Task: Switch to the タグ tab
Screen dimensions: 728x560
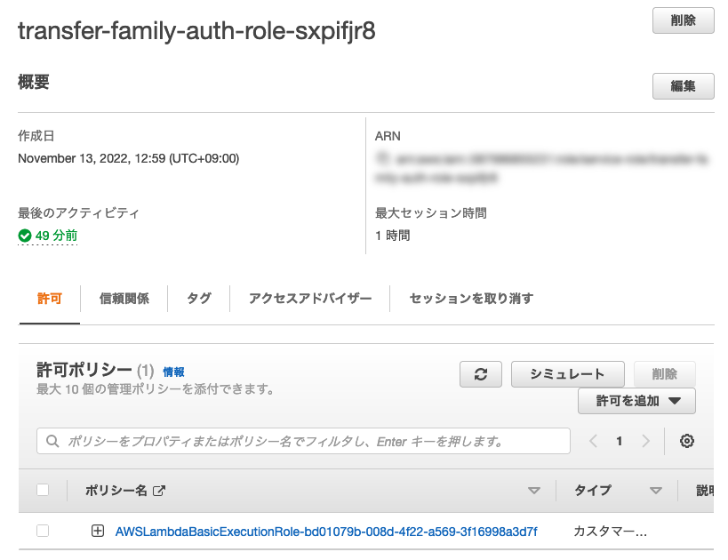Action: [199, 299]
